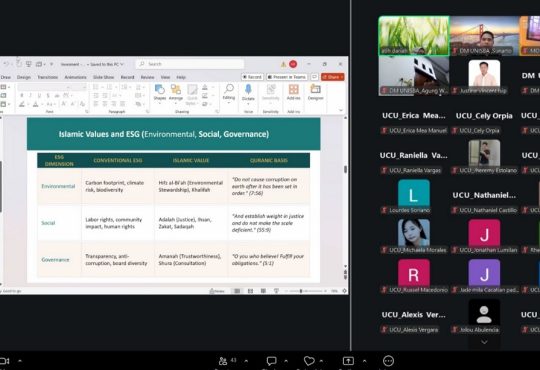
Task: Click the Font Color icon
Action: click(35, 104)
